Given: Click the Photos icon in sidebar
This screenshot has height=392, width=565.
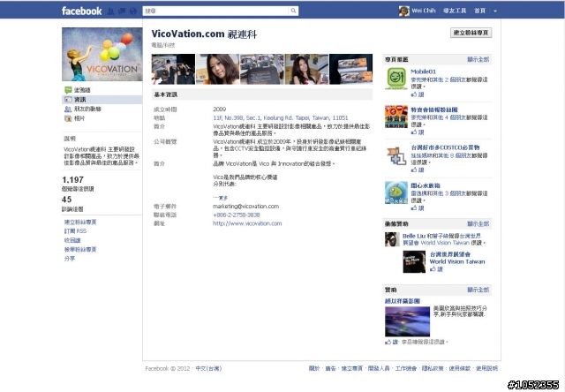Looking at the screenshot, I should coord(68,118).
